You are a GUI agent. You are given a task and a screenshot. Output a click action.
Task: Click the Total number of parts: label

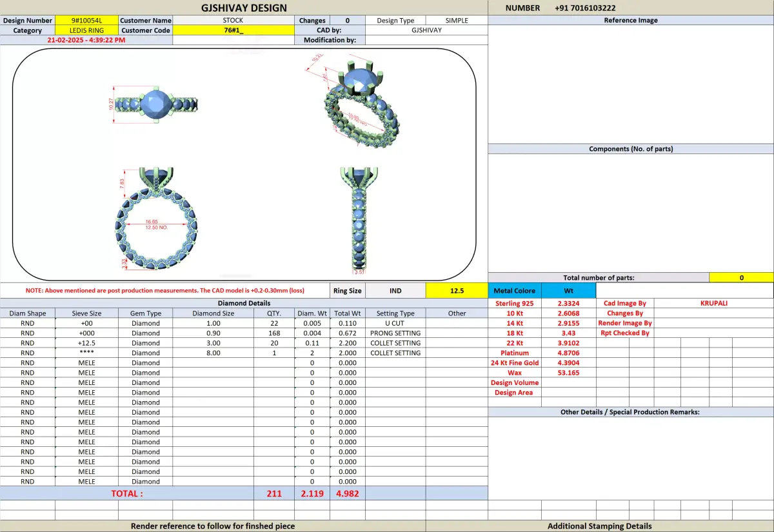(x=599, y=278)
